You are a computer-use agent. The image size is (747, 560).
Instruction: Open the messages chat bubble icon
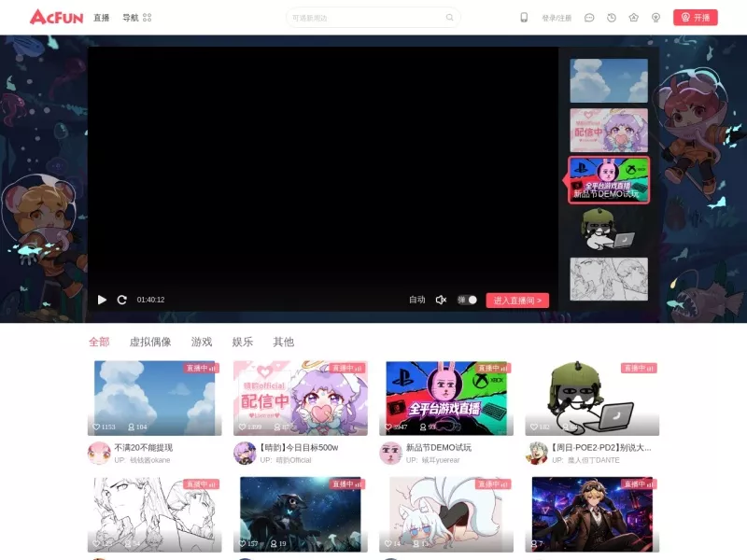[589, 18]
